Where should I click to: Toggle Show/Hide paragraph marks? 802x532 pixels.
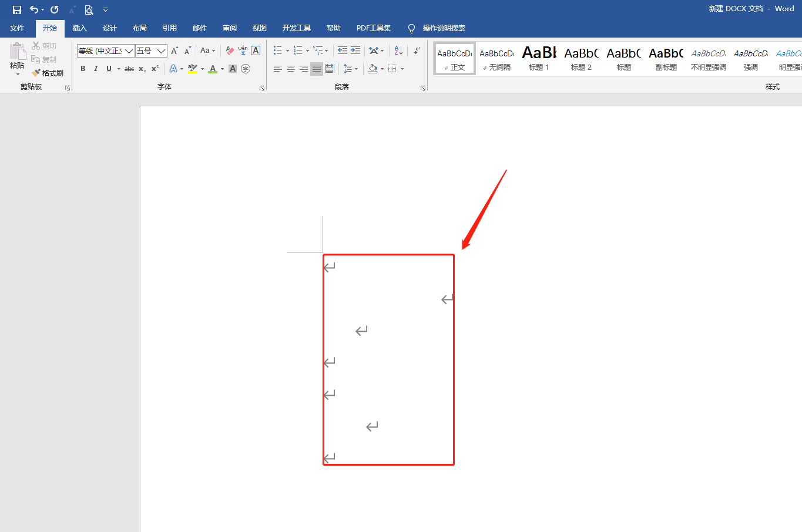(x=417, y=50)
